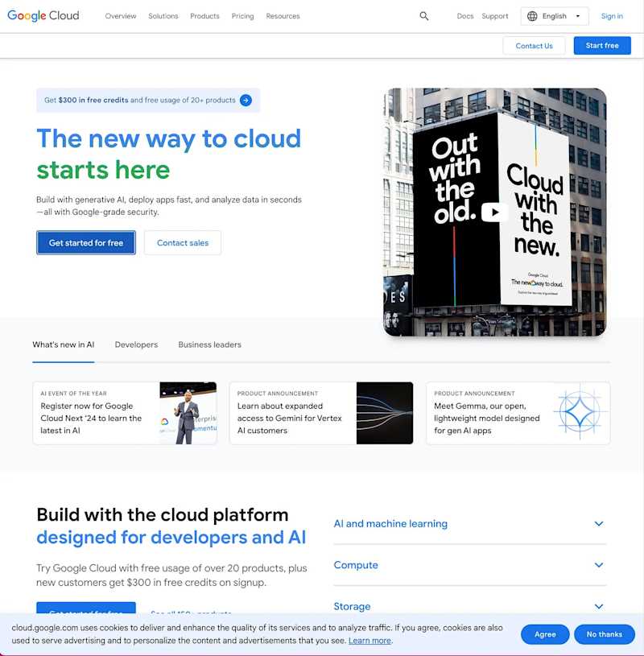
Task: Agree to the cookies notice
Action: [545, 634]
